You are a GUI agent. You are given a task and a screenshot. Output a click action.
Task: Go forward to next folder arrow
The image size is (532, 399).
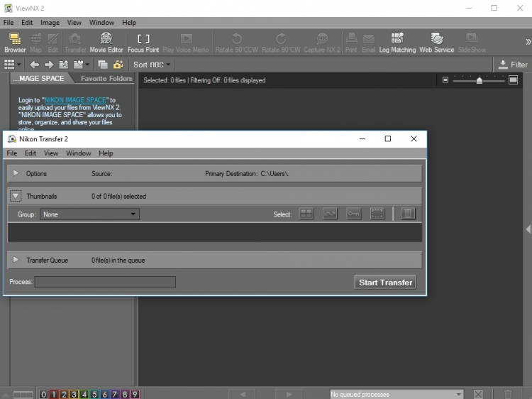click(49, 65)
